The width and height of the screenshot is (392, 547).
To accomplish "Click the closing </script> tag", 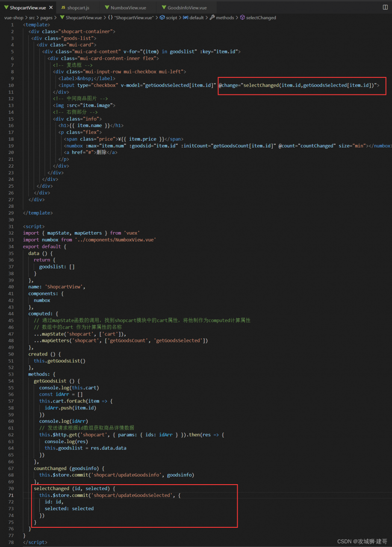I will (x=35, y=542).
